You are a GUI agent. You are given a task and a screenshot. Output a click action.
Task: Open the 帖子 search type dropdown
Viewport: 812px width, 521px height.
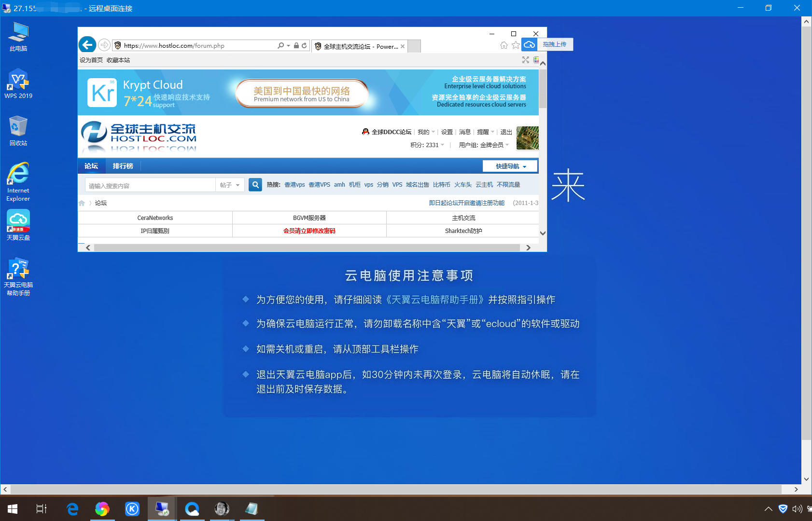tap(229, 185)
